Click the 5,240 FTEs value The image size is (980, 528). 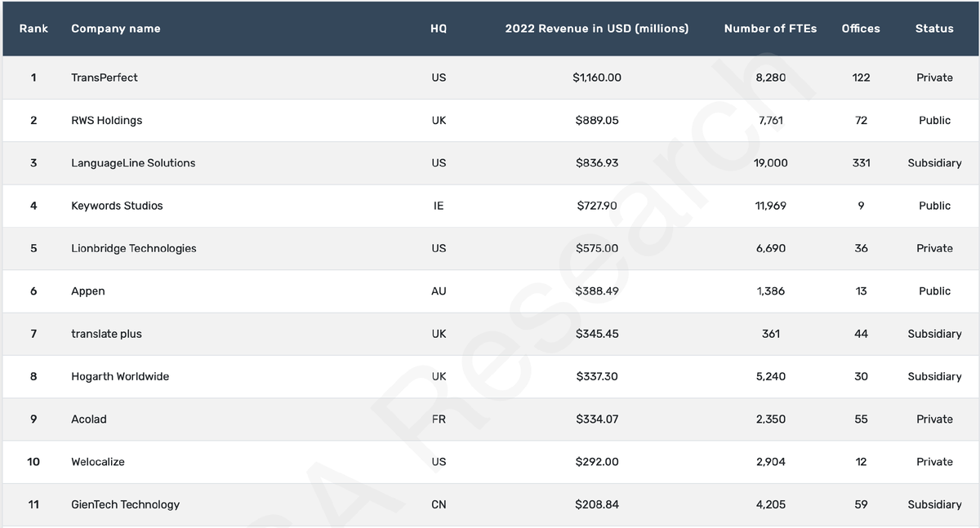click(771, 376)
